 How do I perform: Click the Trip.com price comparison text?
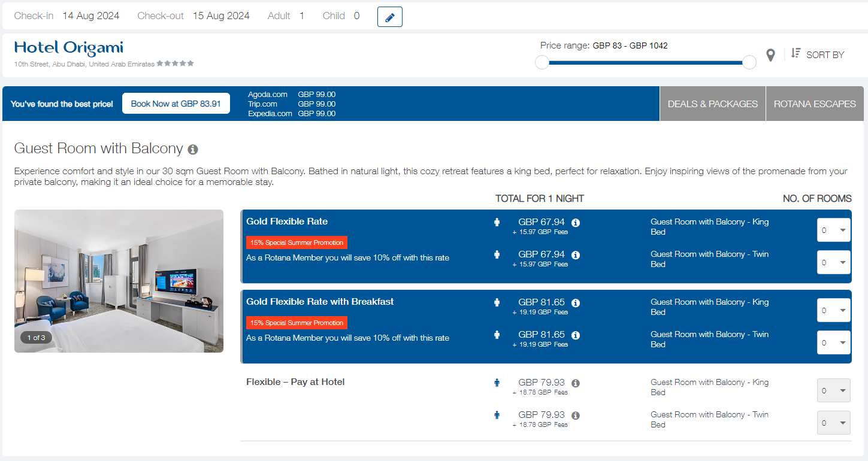(x=292, y=104)
